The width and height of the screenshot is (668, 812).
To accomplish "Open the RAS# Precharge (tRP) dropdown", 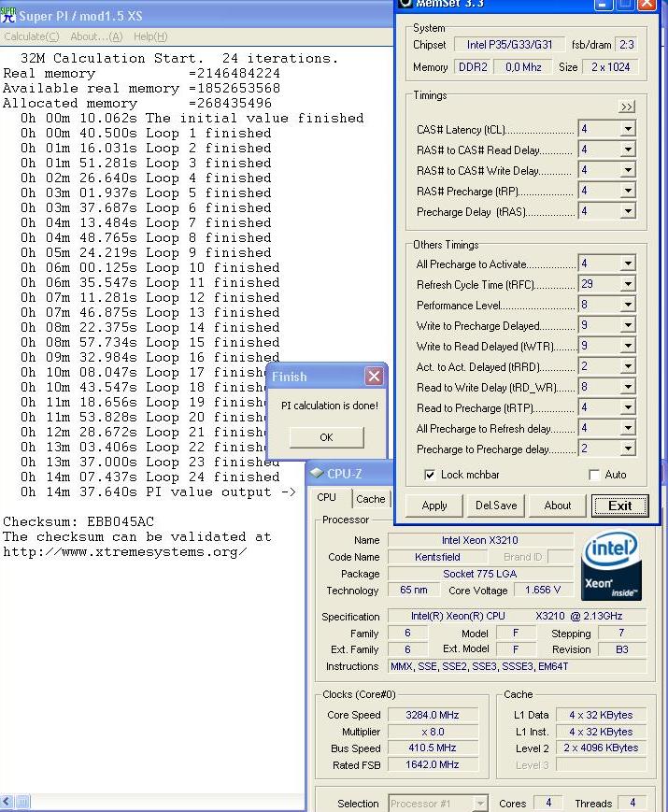I will (628, 191).
